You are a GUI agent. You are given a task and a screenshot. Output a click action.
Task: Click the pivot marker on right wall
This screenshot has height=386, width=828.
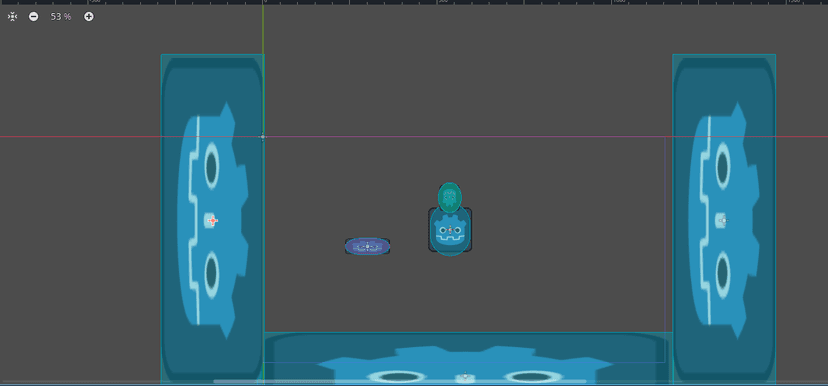(x=723, y=220)
